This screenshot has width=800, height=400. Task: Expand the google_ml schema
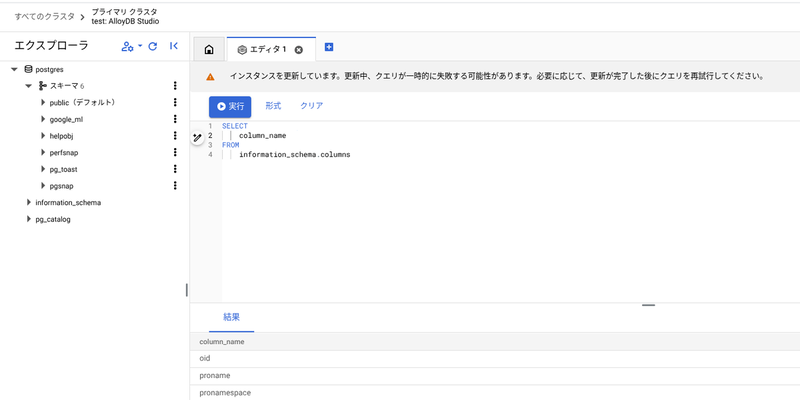tap(43, 119)
